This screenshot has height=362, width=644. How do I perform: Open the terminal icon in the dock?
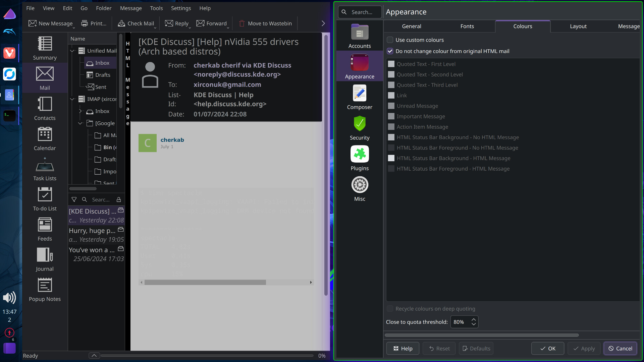pos(9,115)
